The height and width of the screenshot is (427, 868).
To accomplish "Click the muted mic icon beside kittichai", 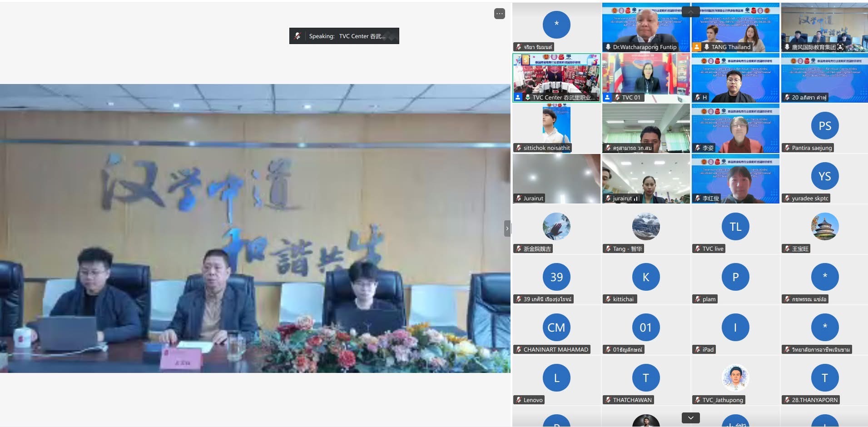I will click(608, 299).
